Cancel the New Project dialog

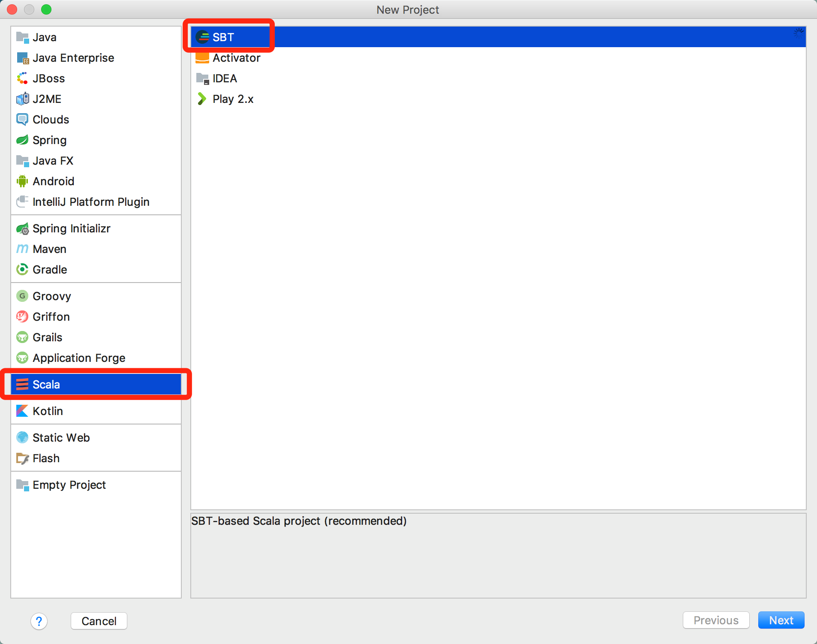point(99,621)
